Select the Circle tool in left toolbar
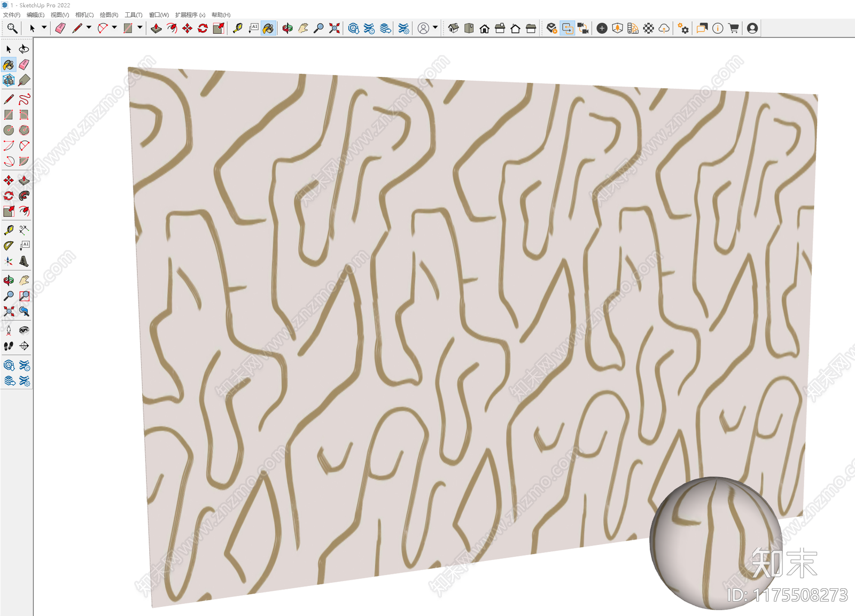The width and height of the screenshot is (855, 616). pos(9,130)
